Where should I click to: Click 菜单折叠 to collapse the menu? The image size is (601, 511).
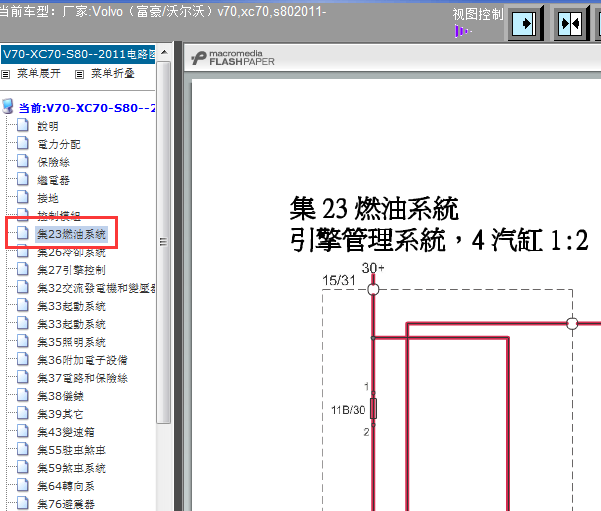113,73
